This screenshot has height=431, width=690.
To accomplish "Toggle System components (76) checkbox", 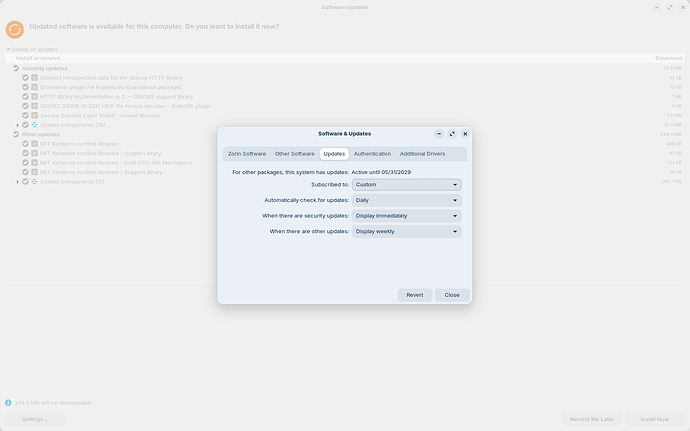I will point(26,125).
